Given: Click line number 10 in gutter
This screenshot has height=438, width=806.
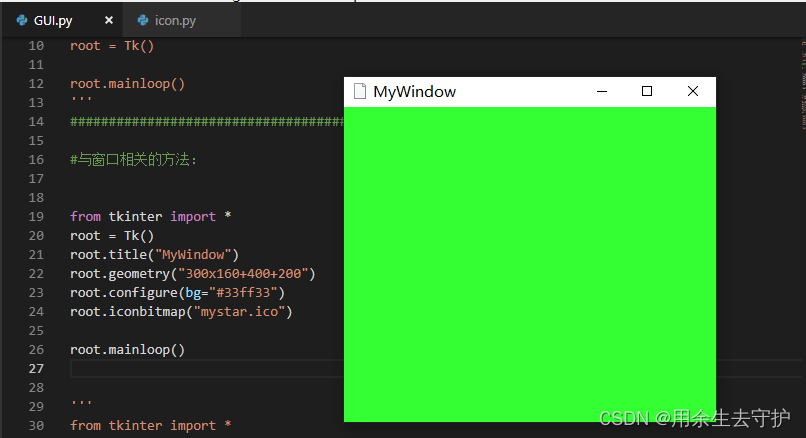Looking at the screenshot, I should (36, 46).
